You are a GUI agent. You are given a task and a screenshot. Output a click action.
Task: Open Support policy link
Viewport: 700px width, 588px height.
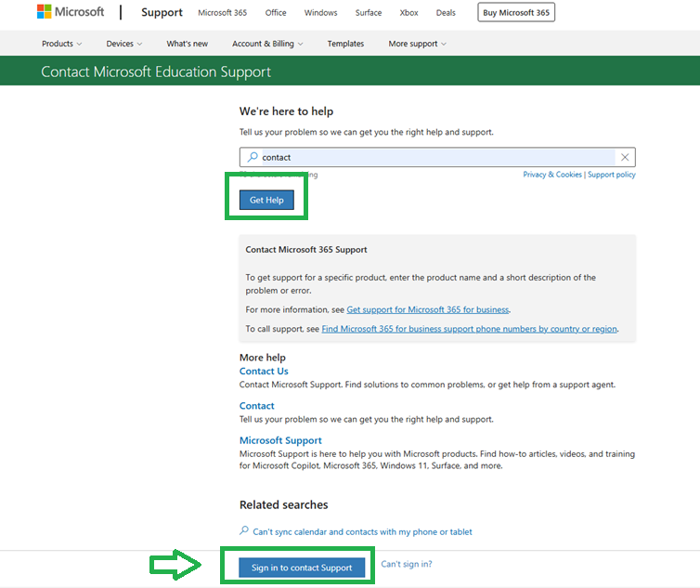pyautogui.click(x=611, y=175)
